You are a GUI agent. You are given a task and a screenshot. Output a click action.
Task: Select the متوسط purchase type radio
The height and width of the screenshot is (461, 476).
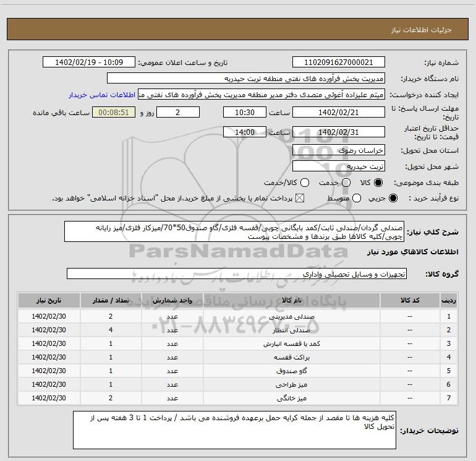click(x=357, y=199)
